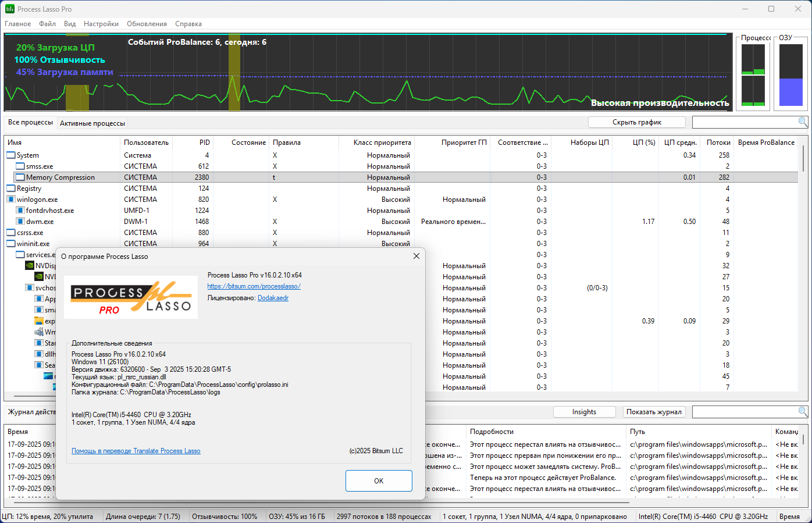This screenshot has height=523, width=812.
Task: Click the Registry process icon
Action: [11, 188]
